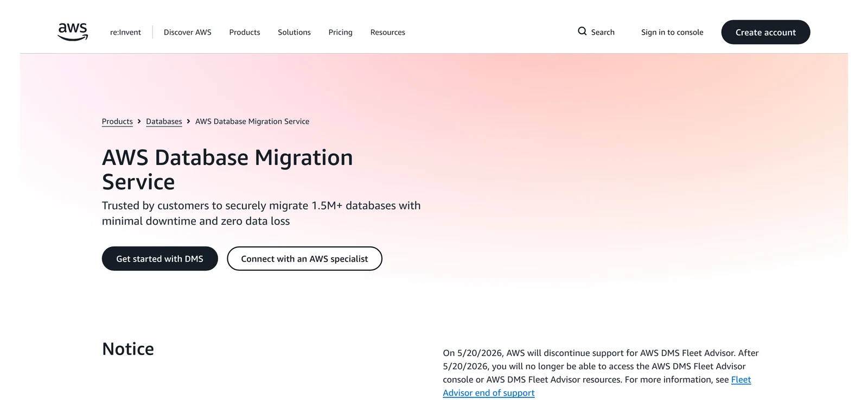
Task: Open the Resources navigation menu
Action: (387, 33)
